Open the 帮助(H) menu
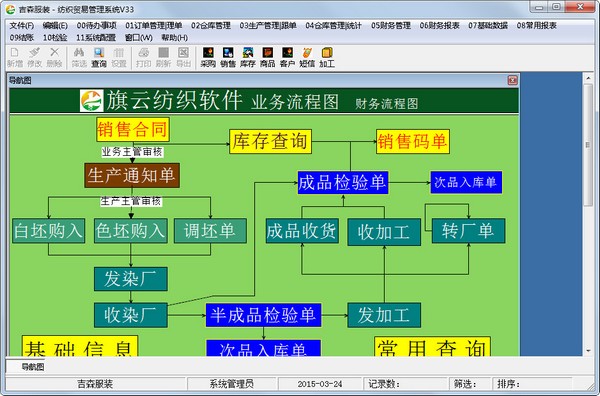Image resolution: width=600 pixels, height=396 pixels. tap(174, 37)
